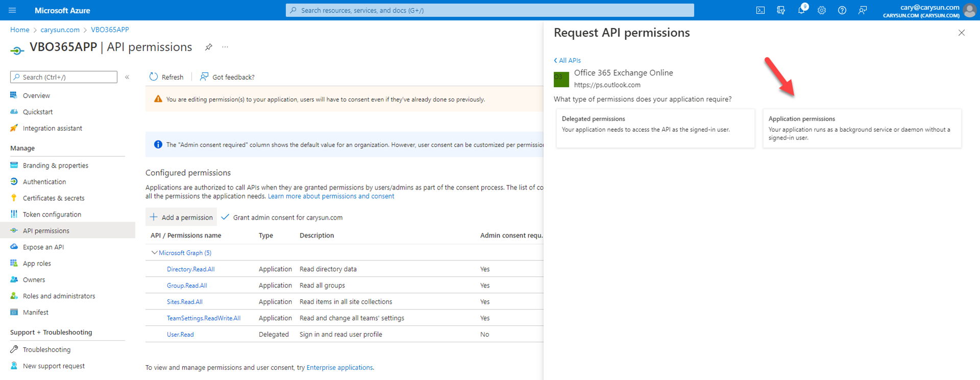Screen dimensions: 980x380
Task: Choose Application permissions card
Action: tap(862, 128)
